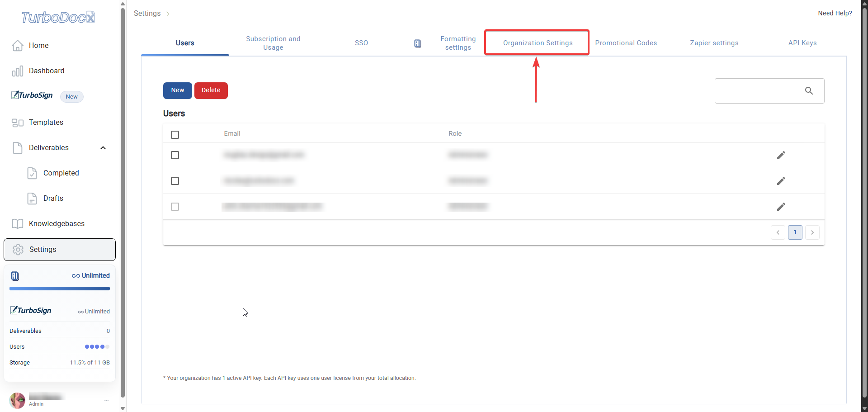Click the red Delete button
Image resolution: width=868 pixels, height=412 pixels.
point(211,90)
